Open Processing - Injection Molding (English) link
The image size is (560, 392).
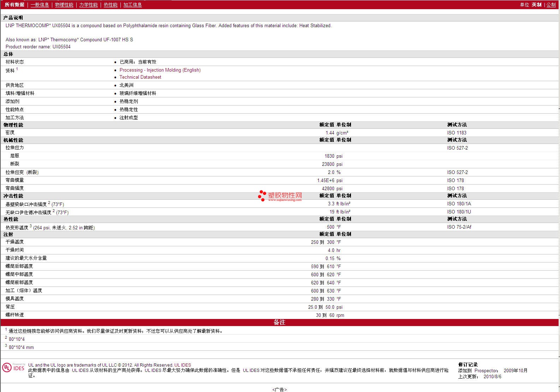[160, 70]
